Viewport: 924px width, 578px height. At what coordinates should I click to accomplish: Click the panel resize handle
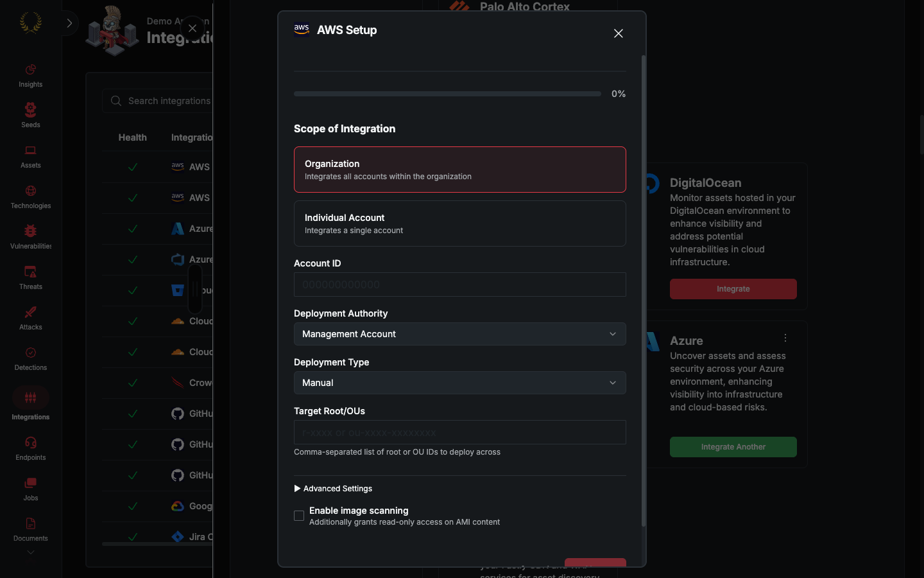coord(195,289)
